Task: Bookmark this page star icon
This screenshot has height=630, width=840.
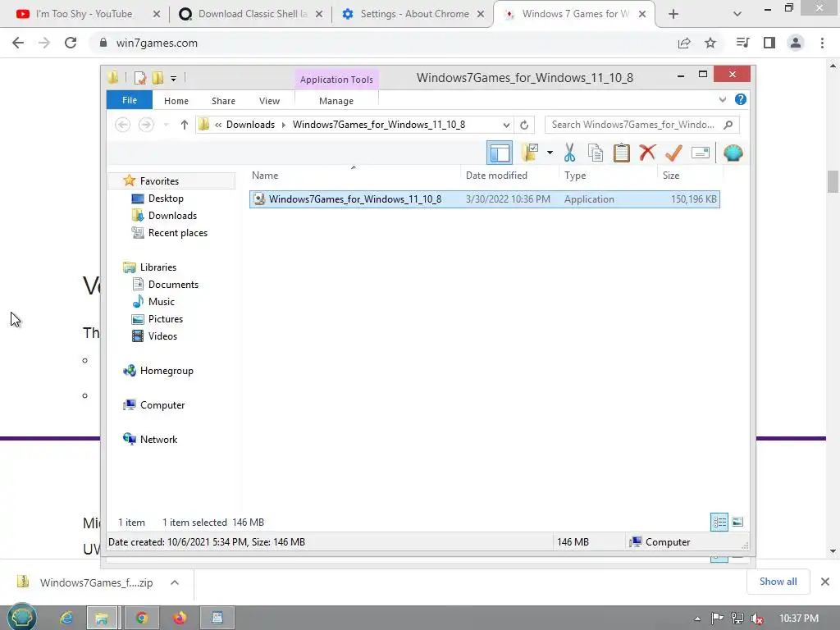Action: pos(710,43)
